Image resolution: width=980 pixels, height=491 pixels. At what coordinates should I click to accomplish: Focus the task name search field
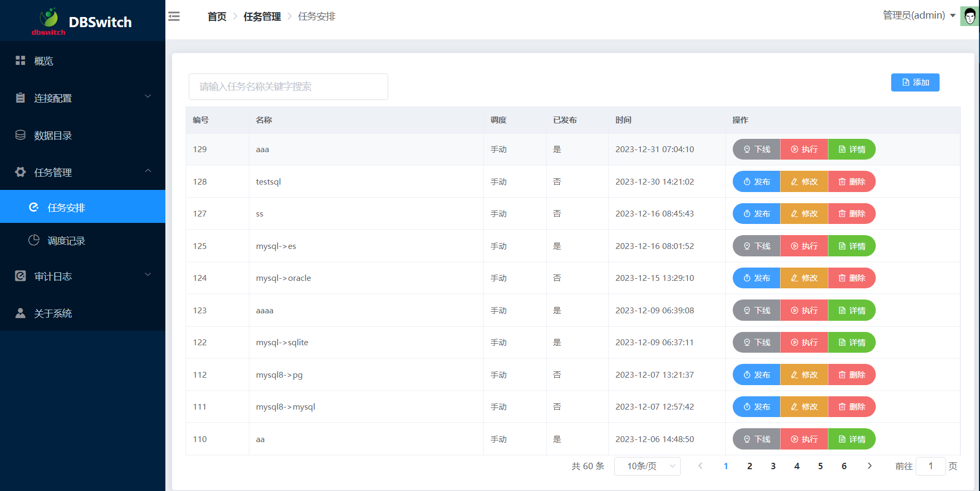click(x=288, y=87)
